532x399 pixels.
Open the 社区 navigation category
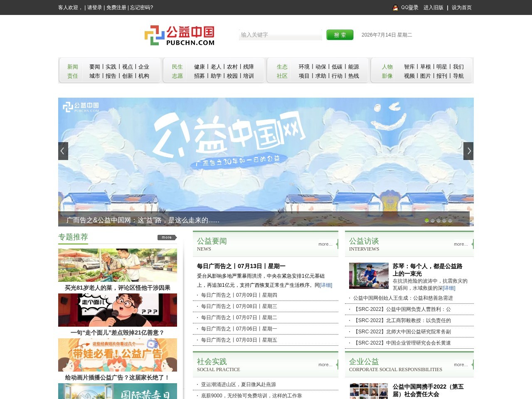point(282,76)
